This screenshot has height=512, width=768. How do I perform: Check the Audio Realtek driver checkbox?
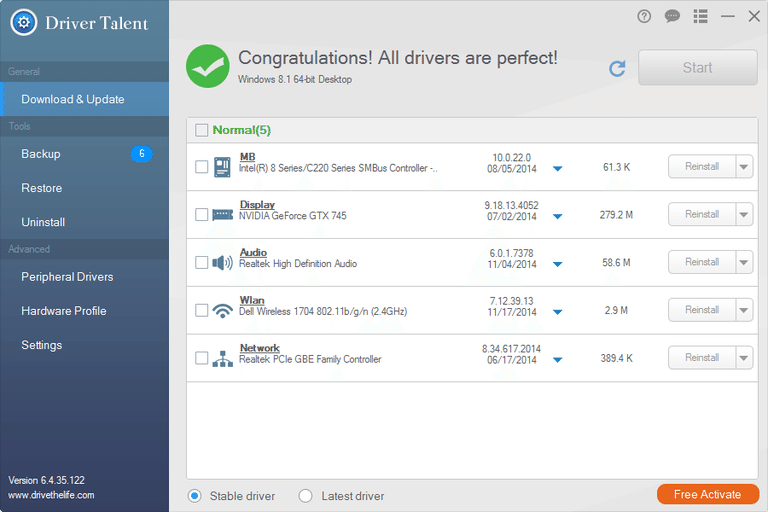[201, 263]
